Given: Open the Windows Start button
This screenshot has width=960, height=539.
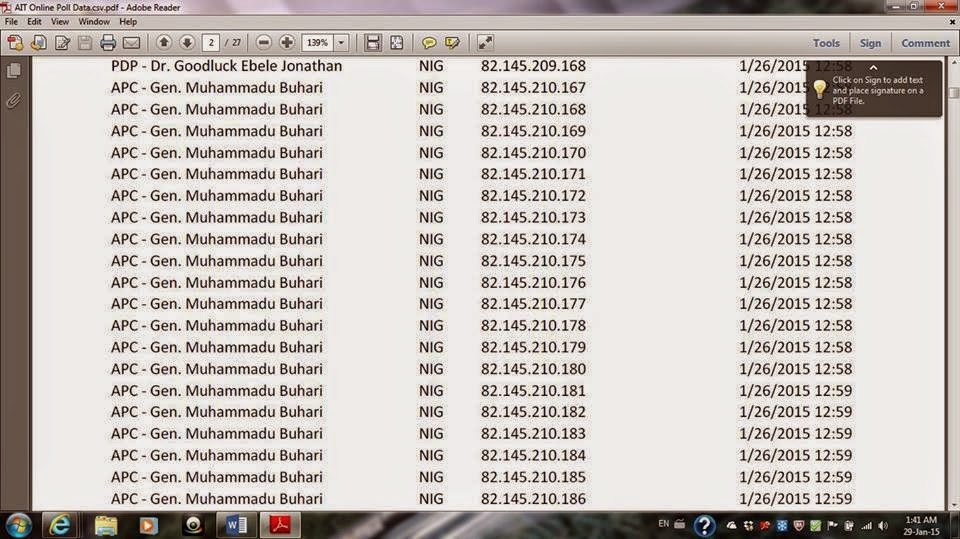Looking at the screenshot, I should pyautogui.click(x=18, y=526).
